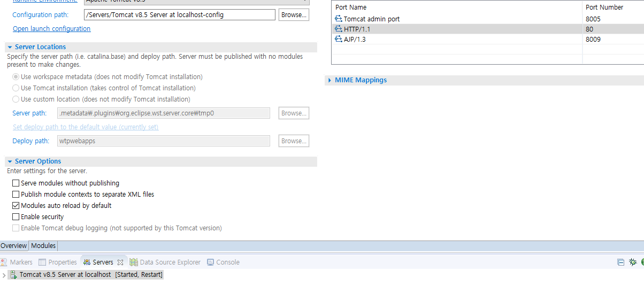Click Set deploy path to default value link
Screen dimensions: 644x287
tap(86, 127)
